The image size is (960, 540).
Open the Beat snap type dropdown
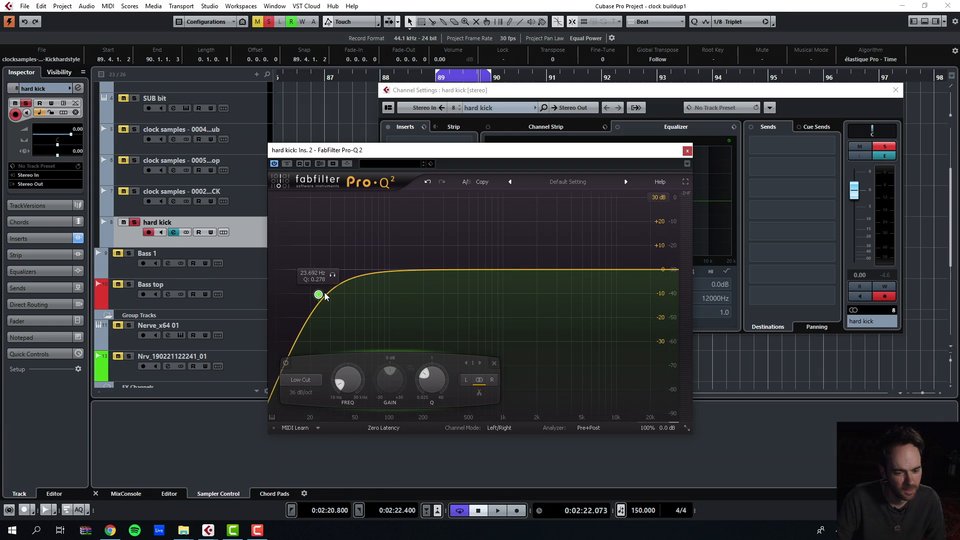point(656,21)
